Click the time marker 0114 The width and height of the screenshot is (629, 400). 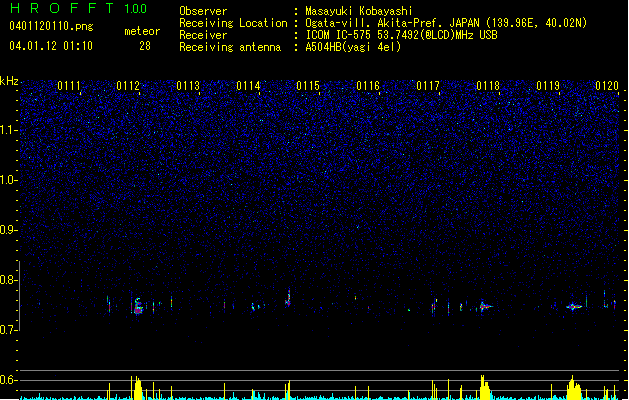point(248,86)
